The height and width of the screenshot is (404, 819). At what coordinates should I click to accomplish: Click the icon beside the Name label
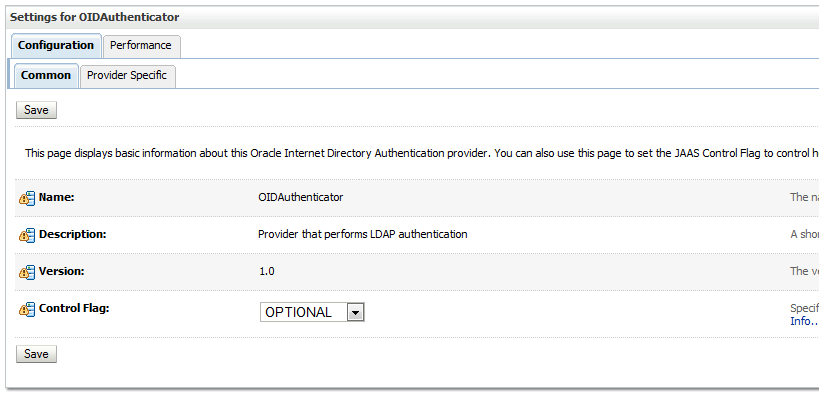pos(27,198)
